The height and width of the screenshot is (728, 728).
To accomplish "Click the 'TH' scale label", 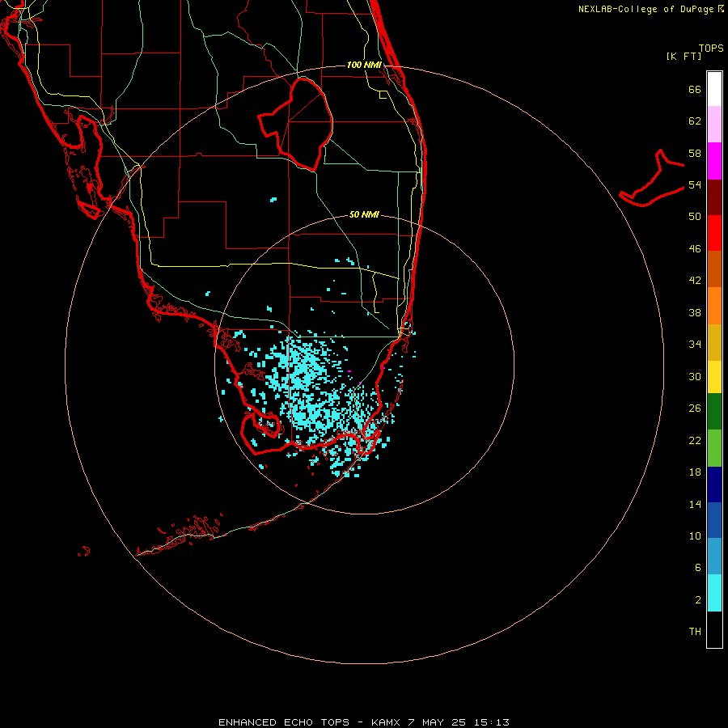I will pyautogui.click(x=695, y=632).
